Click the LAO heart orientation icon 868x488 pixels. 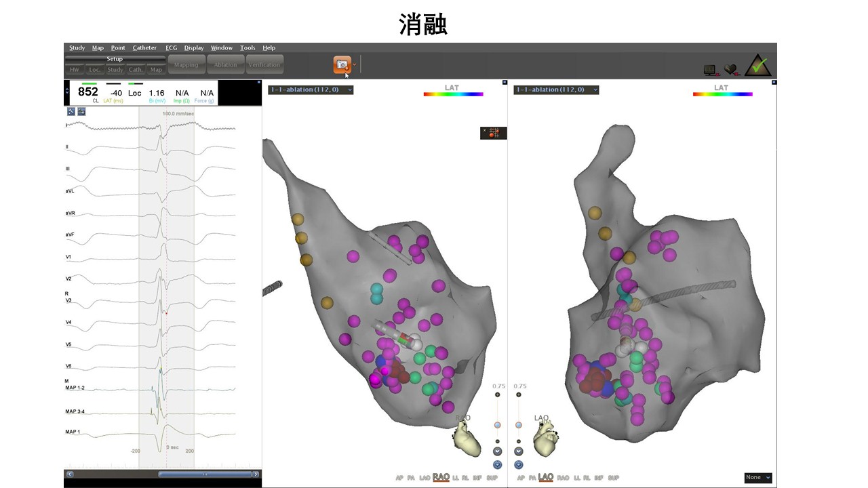(547, 439)
